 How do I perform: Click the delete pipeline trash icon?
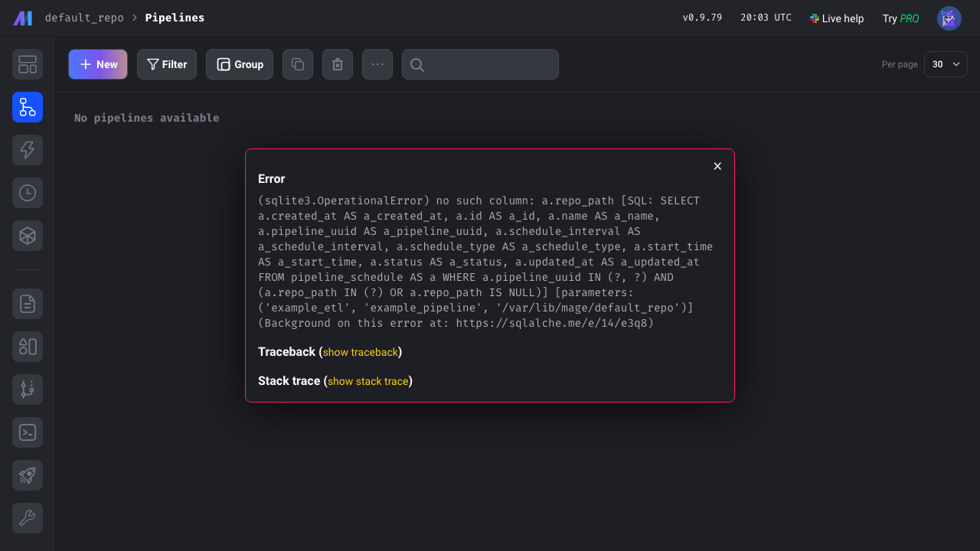coord(338,64)
